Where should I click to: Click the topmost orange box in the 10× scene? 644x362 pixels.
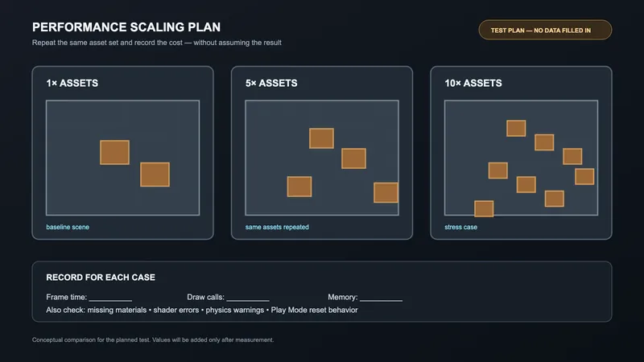click(x=516, y=128)
